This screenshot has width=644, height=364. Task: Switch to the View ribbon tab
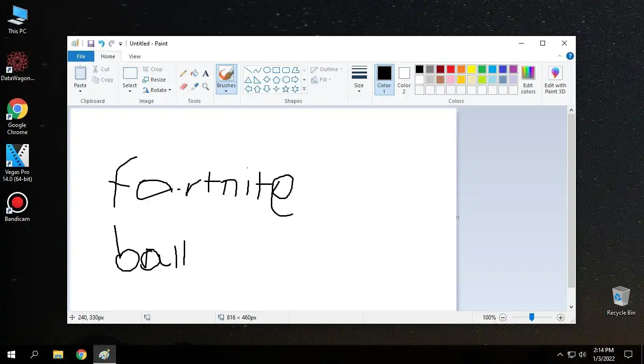(134, 56)
